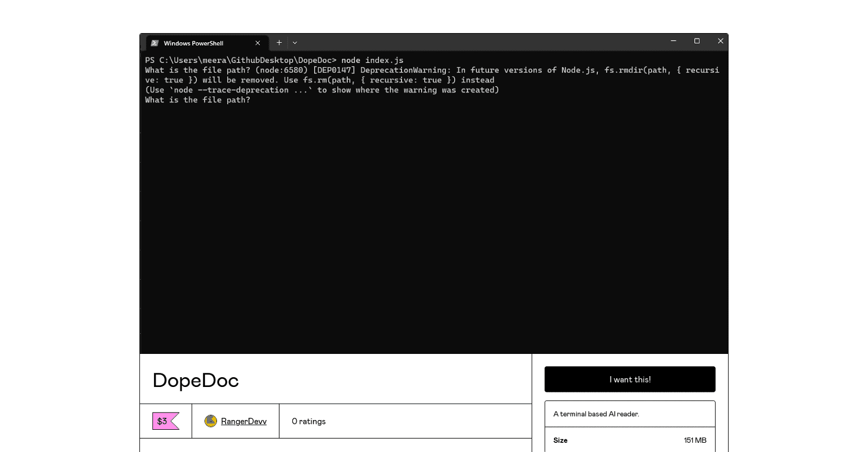Image resolution: width=868 pixels, height=452 pixels.
Task: Click the "node index.js" command line
Action: pyautogui.click(x=372, y=60)
